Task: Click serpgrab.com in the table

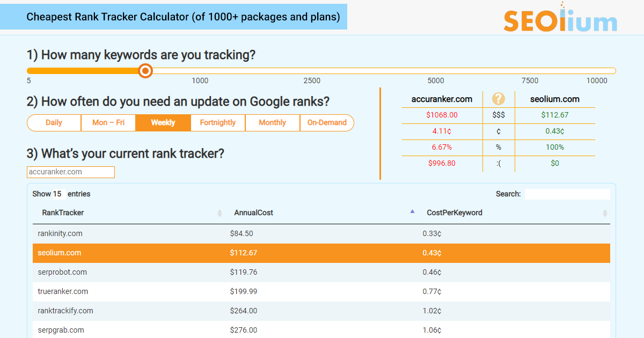Action: pos(61,330)
